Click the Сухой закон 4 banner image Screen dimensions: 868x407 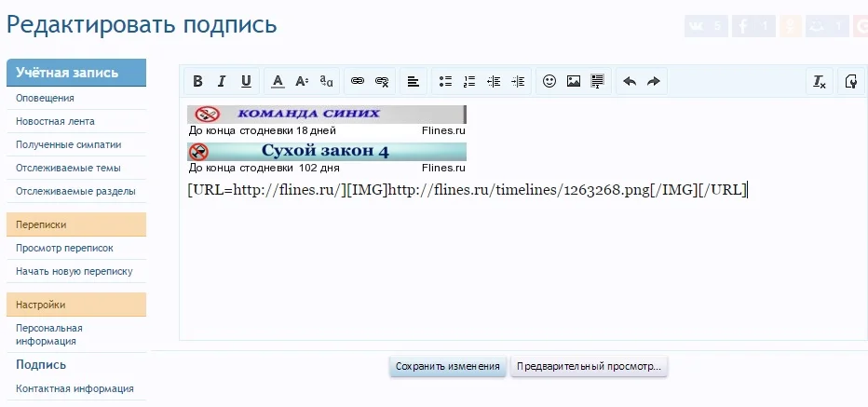click(327, 151)
